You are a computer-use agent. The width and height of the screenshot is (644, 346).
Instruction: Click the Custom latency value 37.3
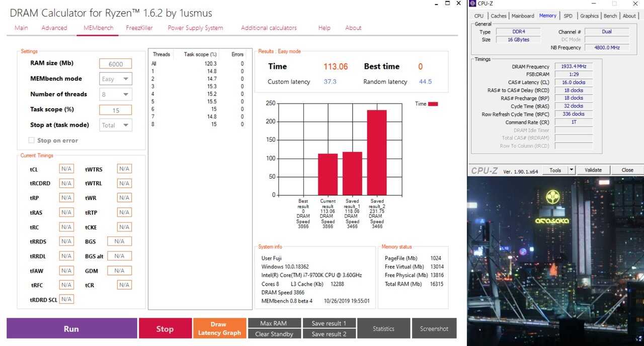click(x=330, y=81)
